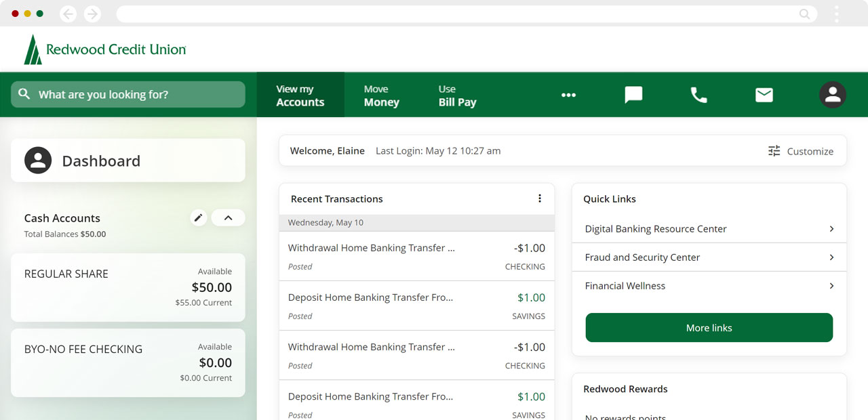Screen dimensions: 868x420
Task: Open the Move Money menu
Action: pyautogui.click(x=382, y=96)
